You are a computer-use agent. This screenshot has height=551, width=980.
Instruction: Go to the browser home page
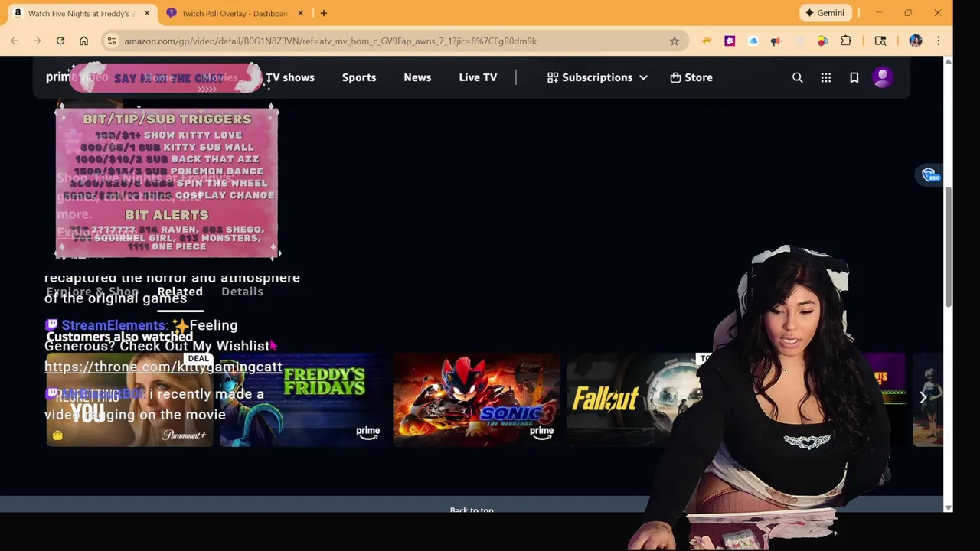pyautogui.click(x=83, y=41)
